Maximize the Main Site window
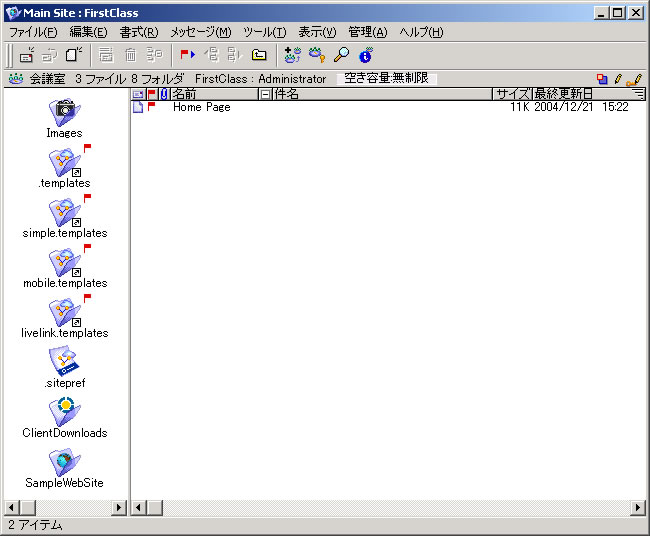 (x=618, y=13)
